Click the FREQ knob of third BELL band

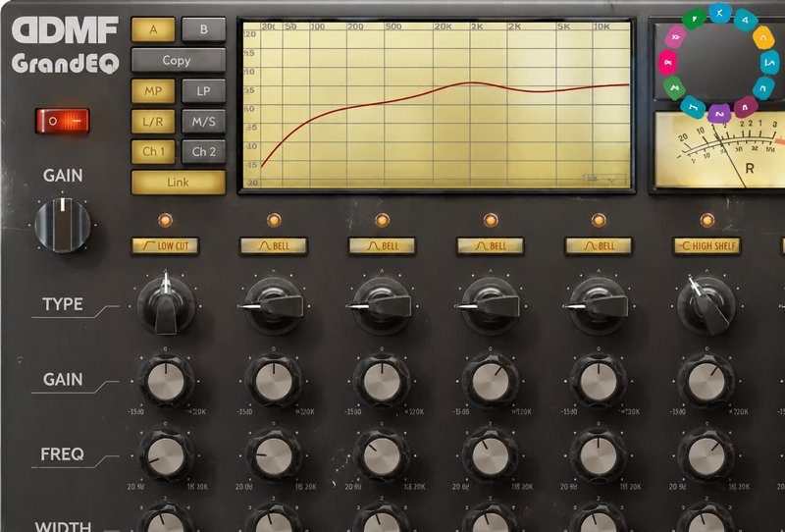491,455
